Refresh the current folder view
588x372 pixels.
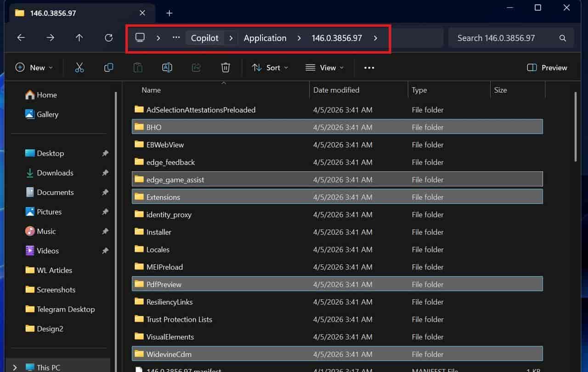coord(109,38)
